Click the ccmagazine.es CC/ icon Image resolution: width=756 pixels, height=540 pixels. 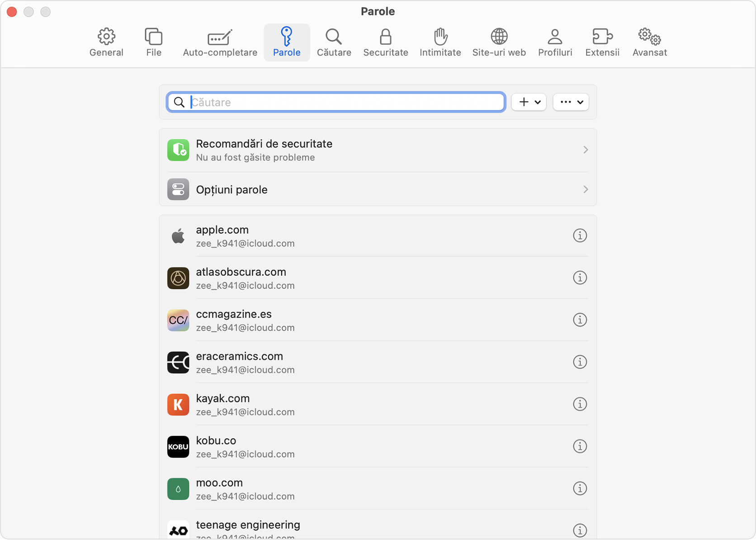(x=178, y=320)
